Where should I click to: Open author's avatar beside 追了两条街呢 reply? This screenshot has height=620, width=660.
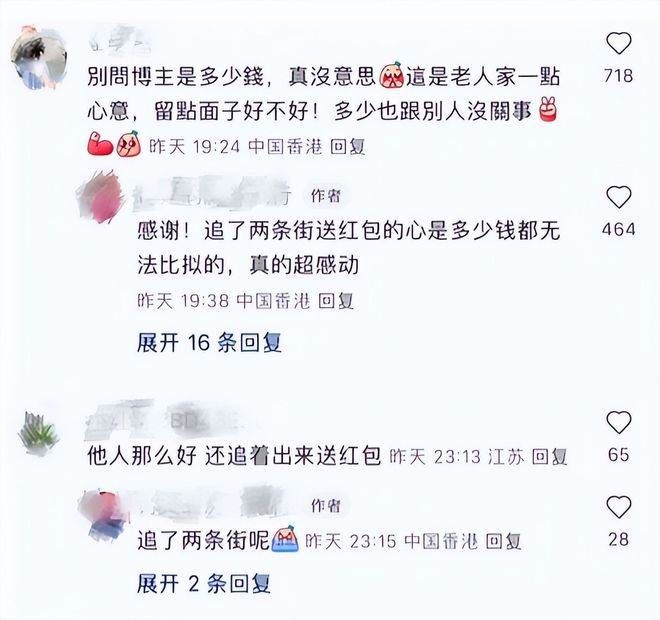tap(102, 514)
